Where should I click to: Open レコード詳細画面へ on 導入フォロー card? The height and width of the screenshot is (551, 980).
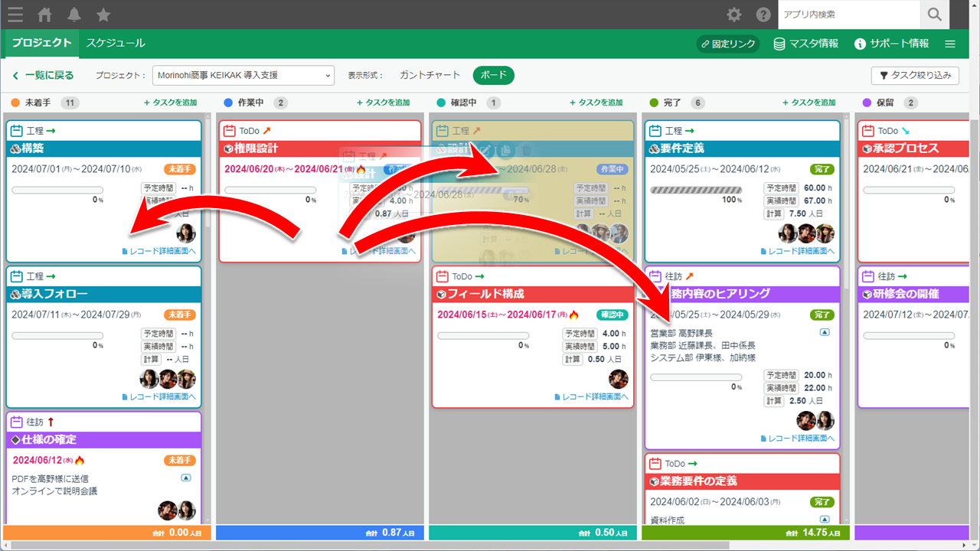[158, 396]
